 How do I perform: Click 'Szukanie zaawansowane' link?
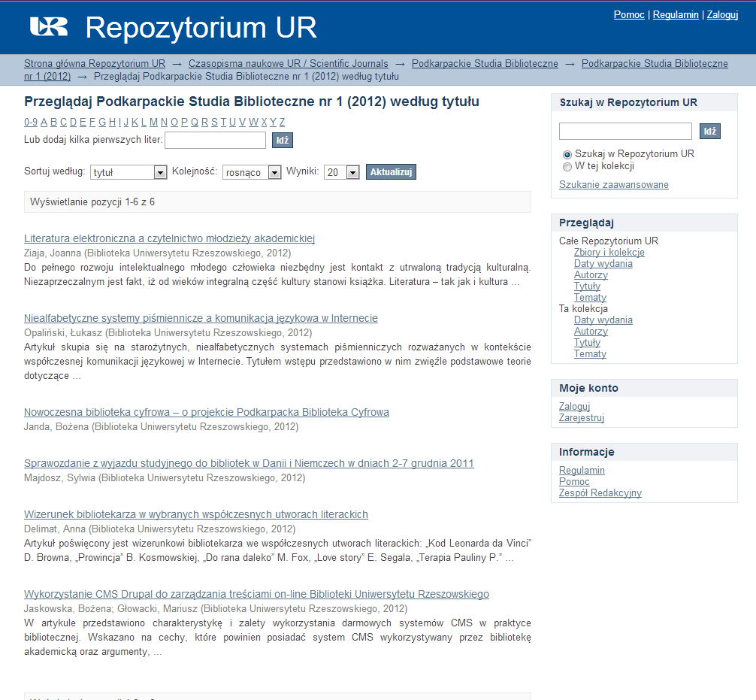point(614,185)
